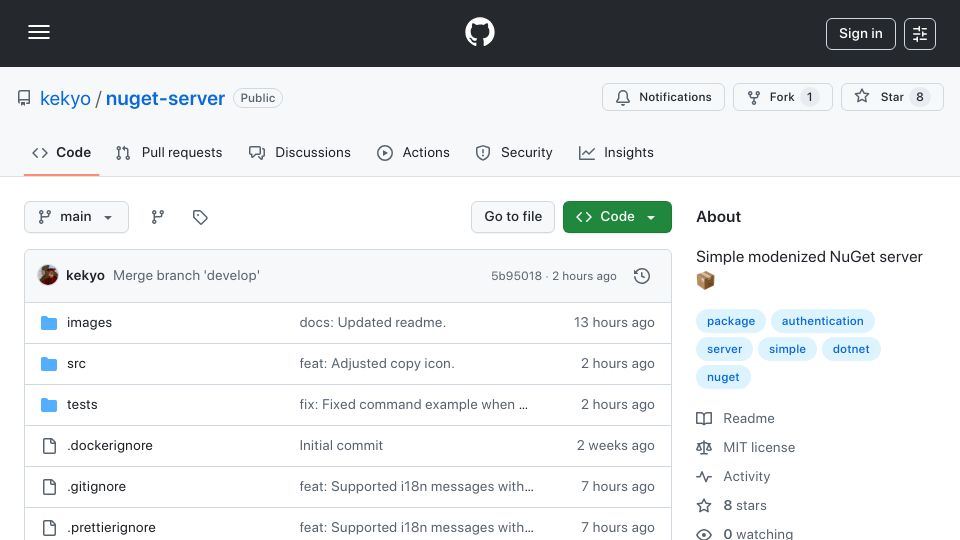Select the simple topic tag
The width and height of the screenshot is (960, 540).
787,350
